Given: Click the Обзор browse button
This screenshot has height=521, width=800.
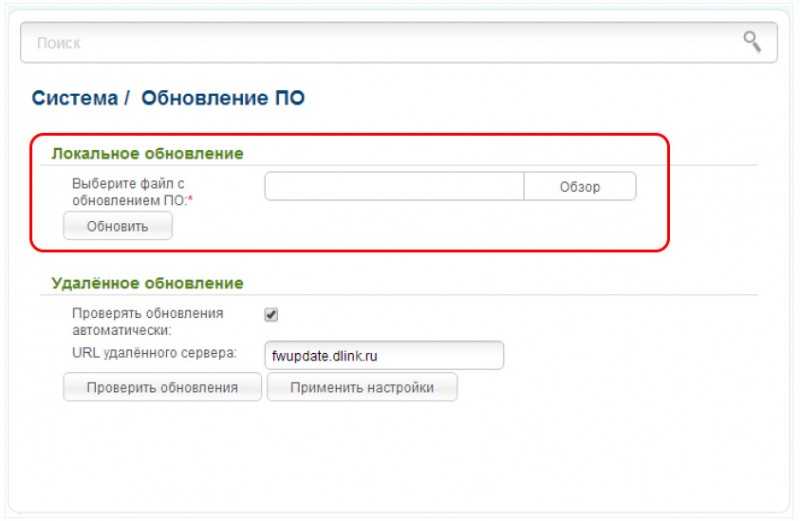Looking at the screenshot, I should pos(580,186).
